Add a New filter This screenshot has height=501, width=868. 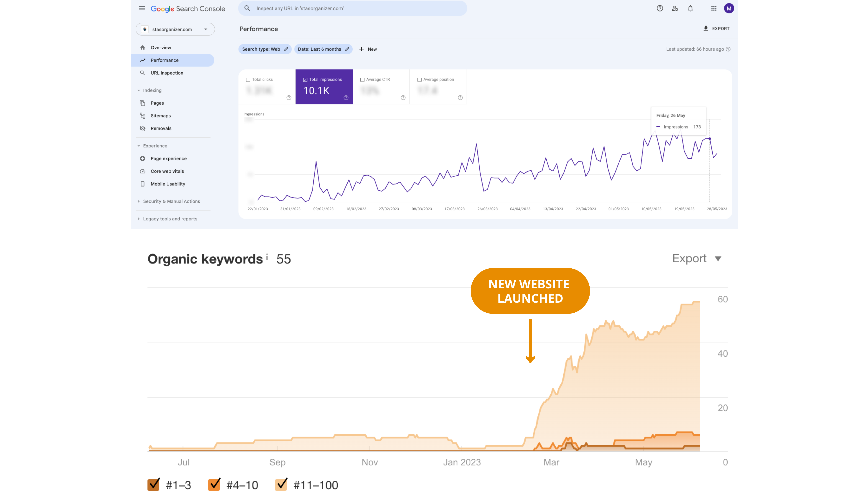tap(368, 49)
